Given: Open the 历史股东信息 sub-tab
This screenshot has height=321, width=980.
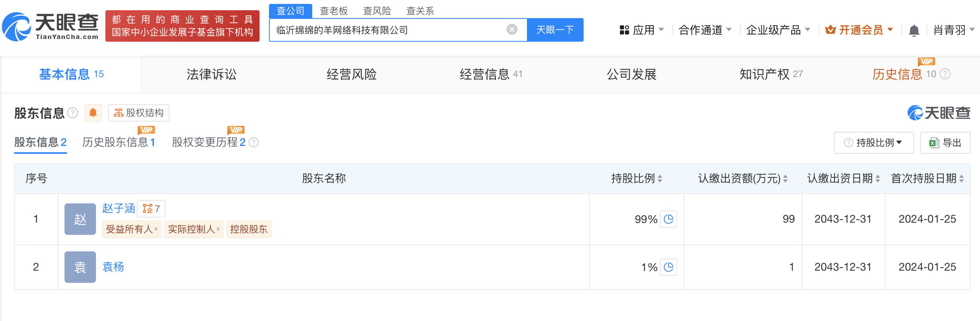Looking at the screenshot, I should [x=118, y=142].
